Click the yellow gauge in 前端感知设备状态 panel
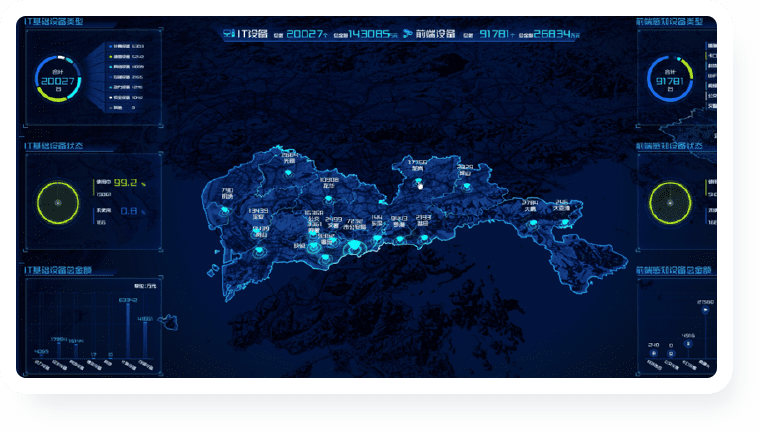This screenshot has height=432, width=760. tap(670, 203)
